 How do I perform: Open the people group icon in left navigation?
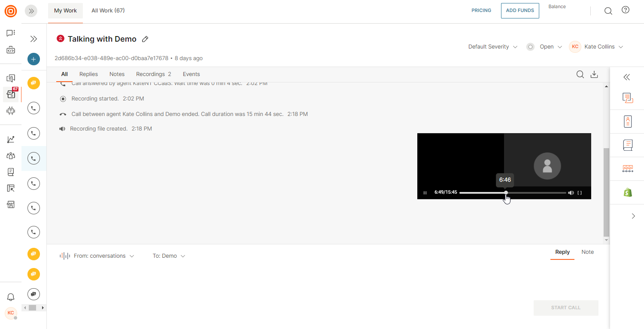coord(11,156)
